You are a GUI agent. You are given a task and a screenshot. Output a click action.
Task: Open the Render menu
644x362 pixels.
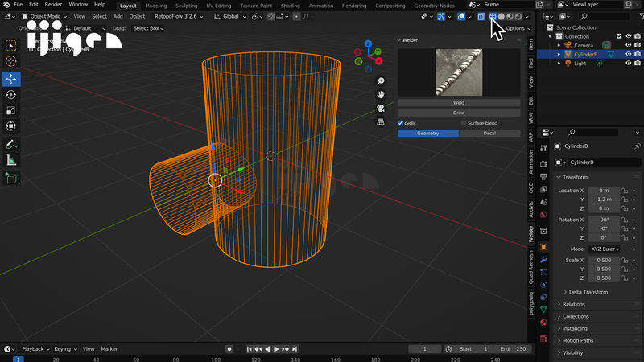(53, 5)
